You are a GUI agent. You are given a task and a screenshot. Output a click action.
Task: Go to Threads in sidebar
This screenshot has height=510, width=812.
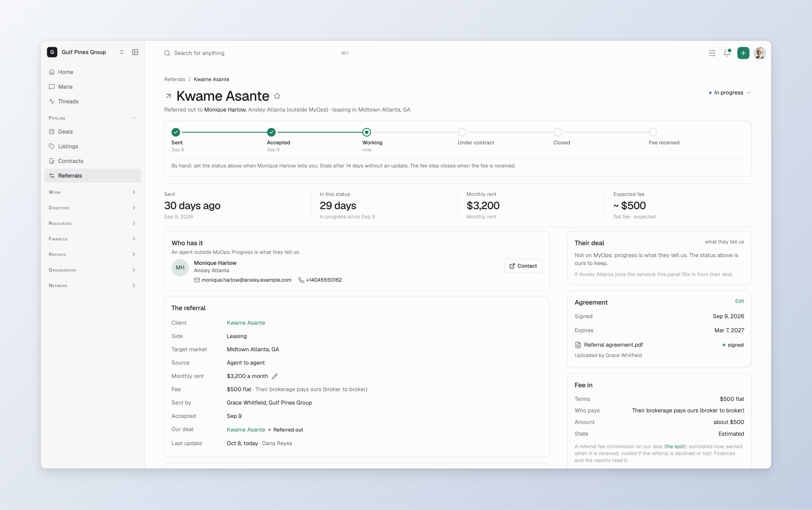pyautogui.click(x=93, y=102)
